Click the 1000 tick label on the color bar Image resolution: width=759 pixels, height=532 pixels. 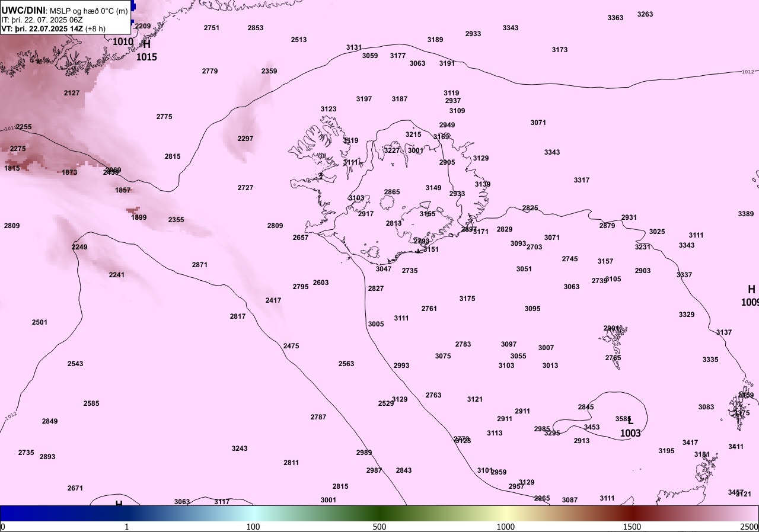tap(506, 527)
